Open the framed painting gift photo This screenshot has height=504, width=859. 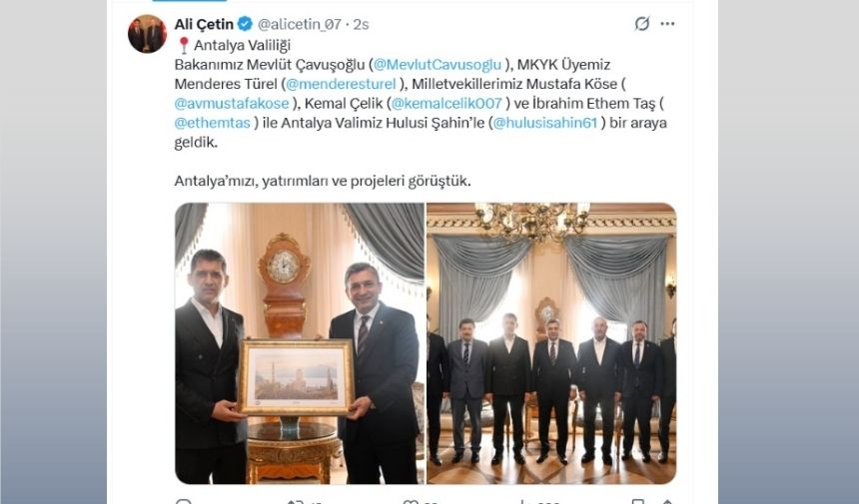pos(300,343)
